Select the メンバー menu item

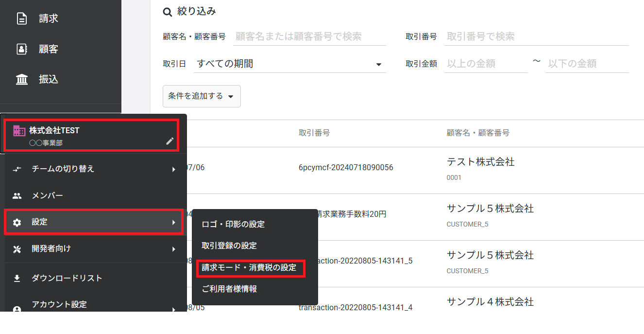pyautogui.click(x=96, y=196)
